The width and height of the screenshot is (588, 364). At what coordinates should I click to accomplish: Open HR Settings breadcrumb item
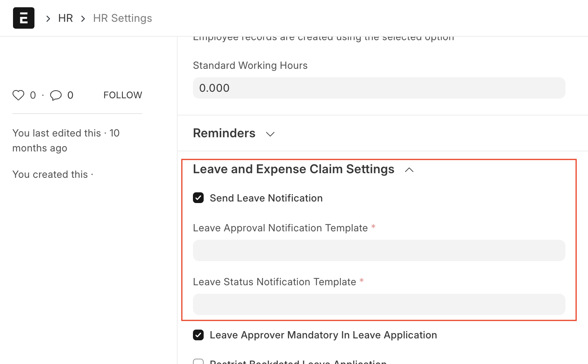tap(122, 18)
